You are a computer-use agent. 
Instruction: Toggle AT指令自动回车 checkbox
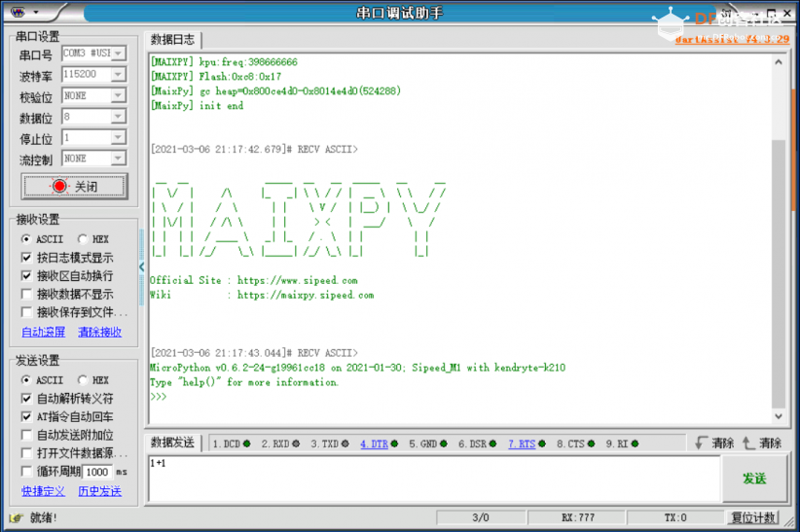tap(26, 416)
